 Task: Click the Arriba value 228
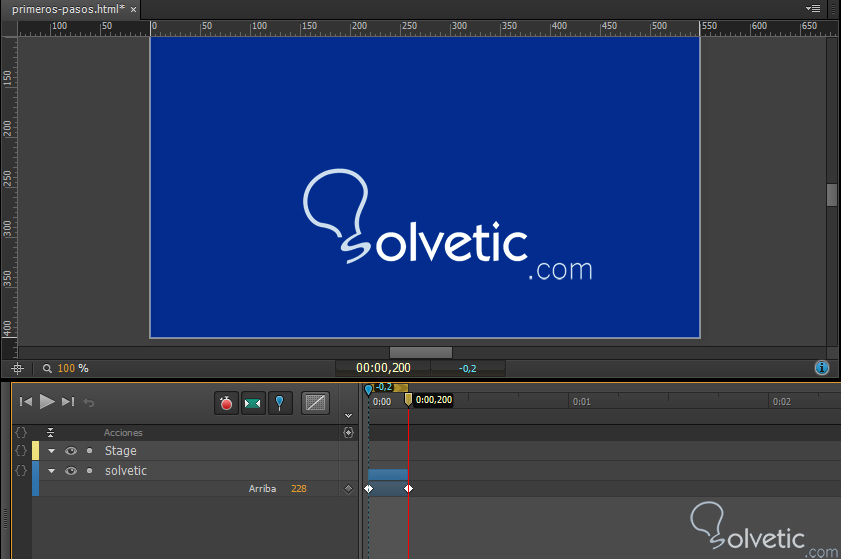[x=299, y=489]
